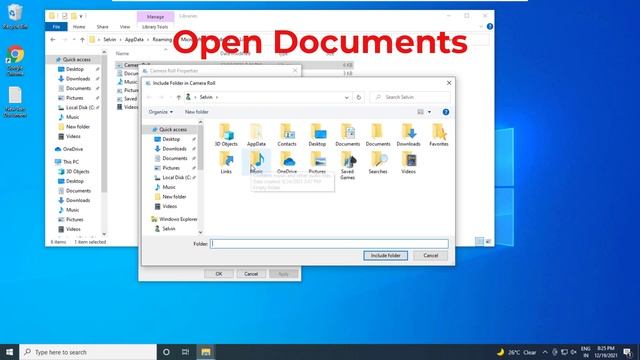Select the Videos folder in the dialog's file grid
The image size is (640, 360).
[x=408, y=162]
